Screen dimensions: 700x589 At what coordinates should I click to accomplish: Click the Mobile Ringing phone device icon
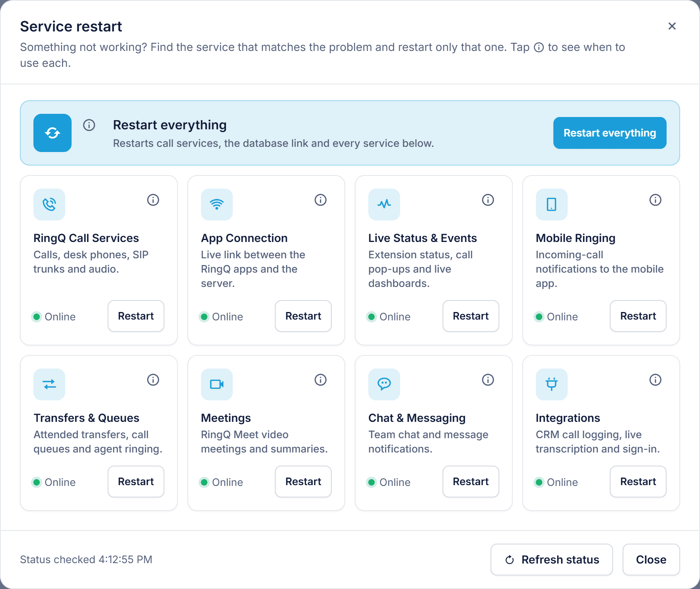tap(552, 205)
